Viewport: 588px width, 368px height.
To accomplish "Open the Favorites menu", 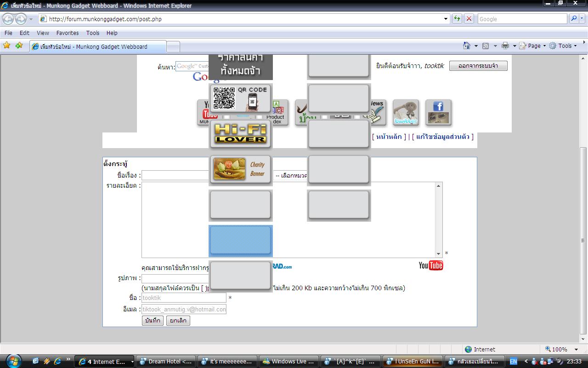I will (x=68, y=33).
